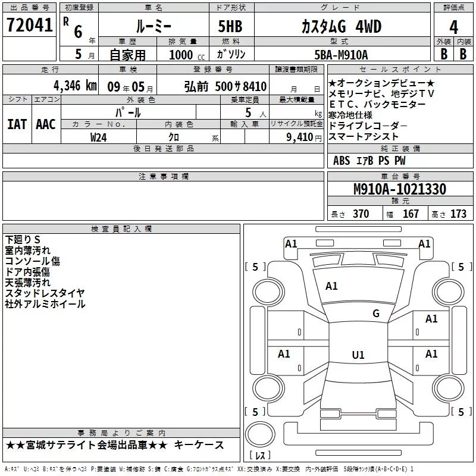Click the equipment list ABS エアB PS PW

[369, 161]
